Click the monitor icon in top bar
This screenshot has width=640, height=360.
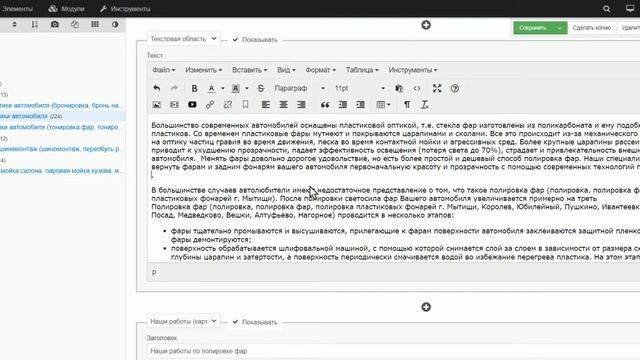630,9
